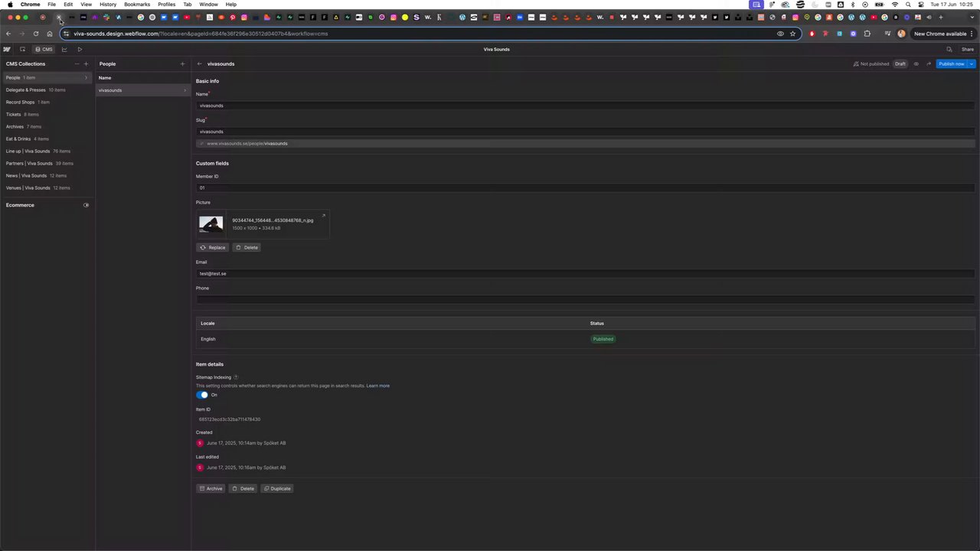Click the Item ID value

click(230, 419)
